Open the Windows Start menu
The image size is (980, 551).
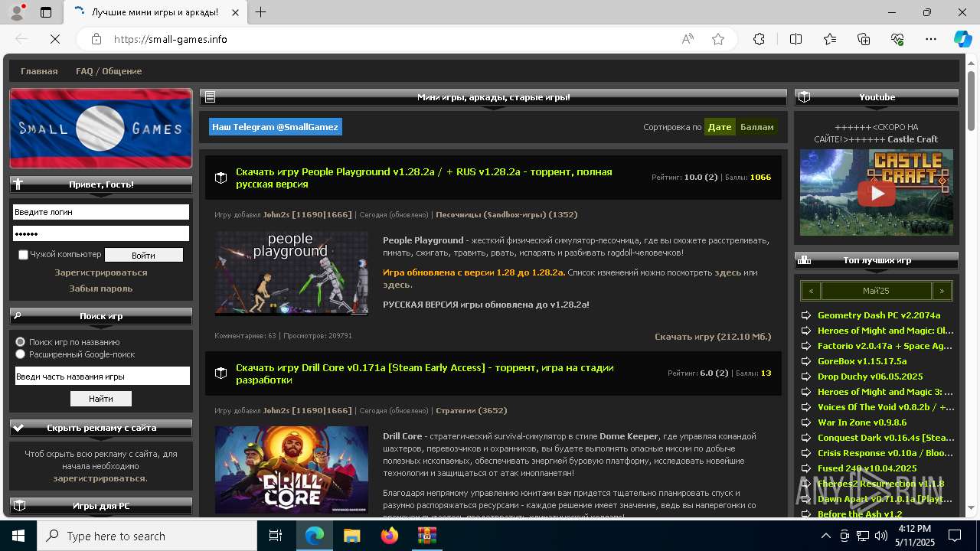[18, 536]
